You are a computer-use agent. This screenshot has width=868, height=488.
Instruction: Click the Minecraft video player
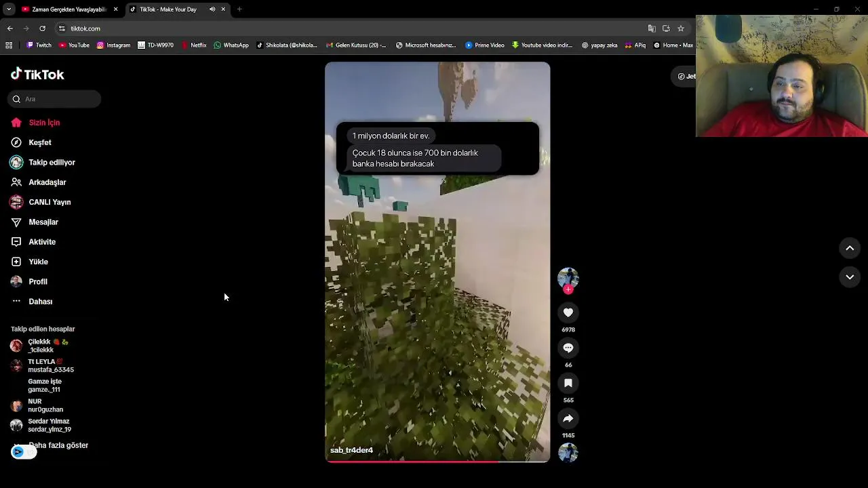click(x=437, y=262)
